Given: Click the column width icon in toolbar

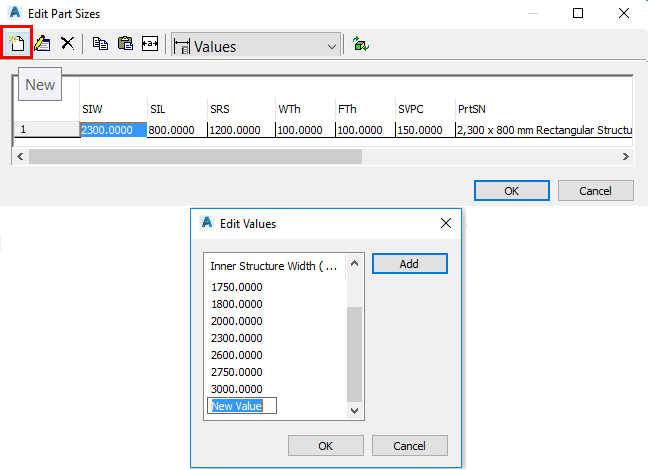Looking at the screenshot, I should click(150, 43).
